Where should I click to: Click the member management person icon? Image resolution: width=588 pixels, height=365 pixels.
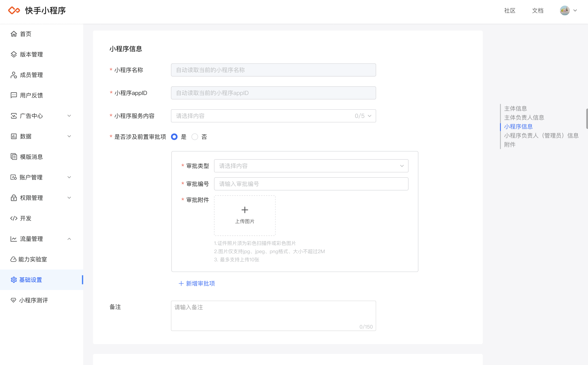(x=14, y=75)
